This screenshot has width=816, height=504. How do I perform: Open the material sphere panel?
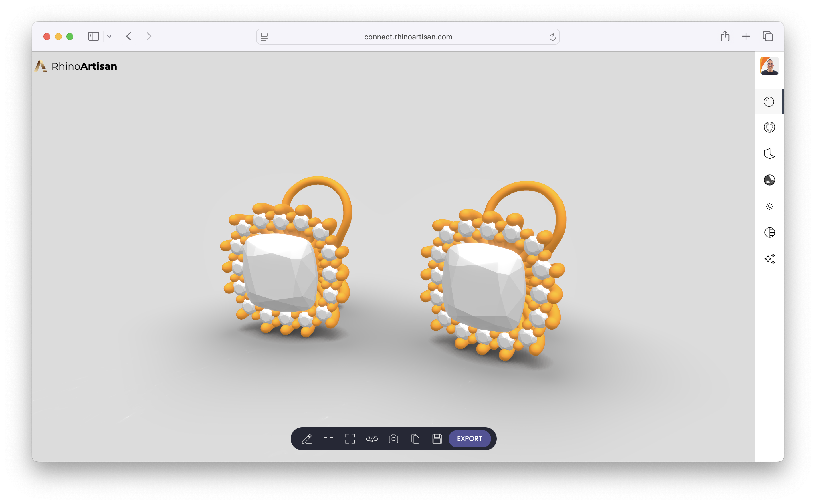[x=769, y=102]
